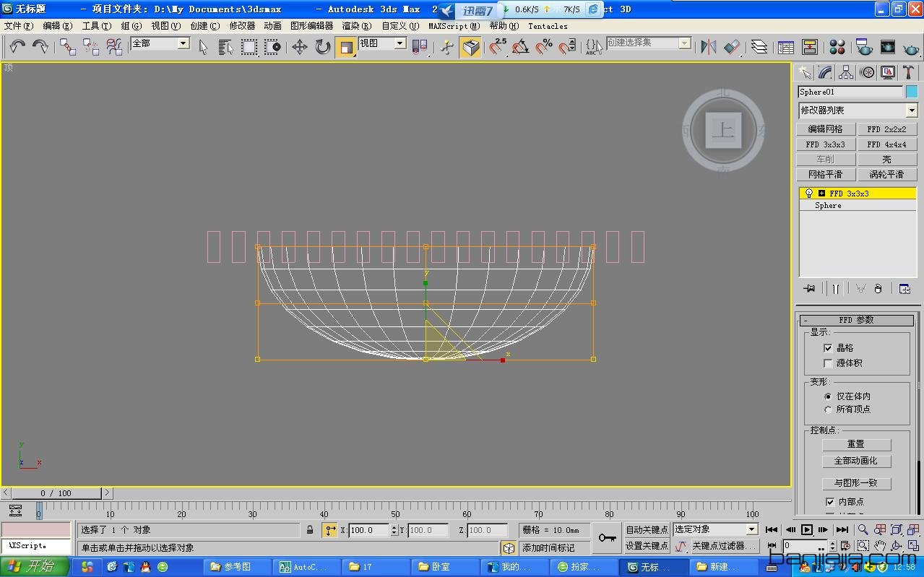Open the 选定对象 key filter dropdown
924x577 pixels.
[x=751, y=529]
